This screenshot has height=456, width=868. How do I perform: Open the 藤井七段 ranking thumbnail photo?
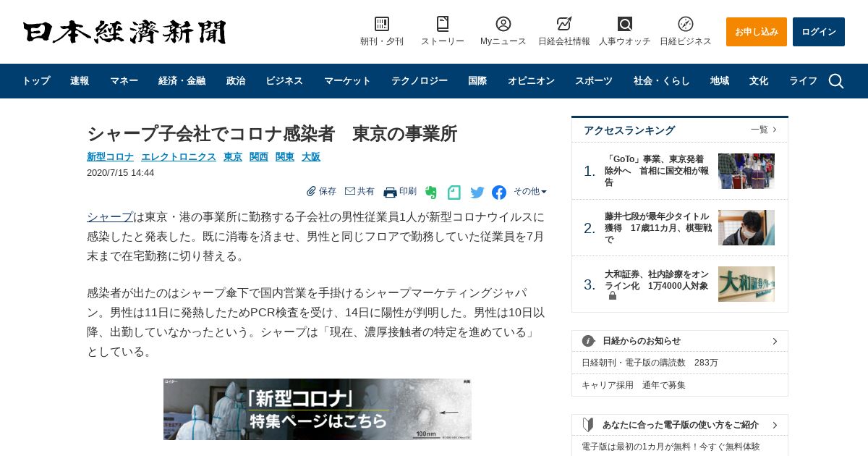click(746, 228)
